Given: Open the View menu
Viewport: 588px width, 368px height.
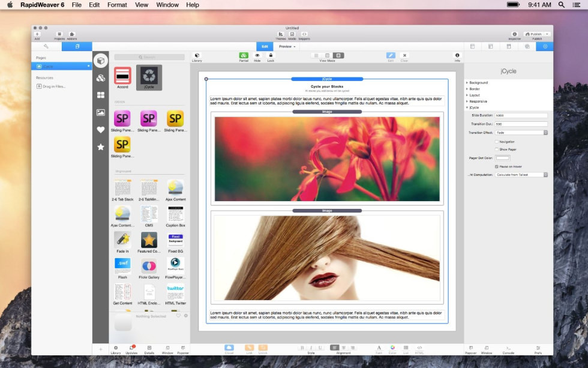Looking at the screenshot, I should click(x=142, y=5).
